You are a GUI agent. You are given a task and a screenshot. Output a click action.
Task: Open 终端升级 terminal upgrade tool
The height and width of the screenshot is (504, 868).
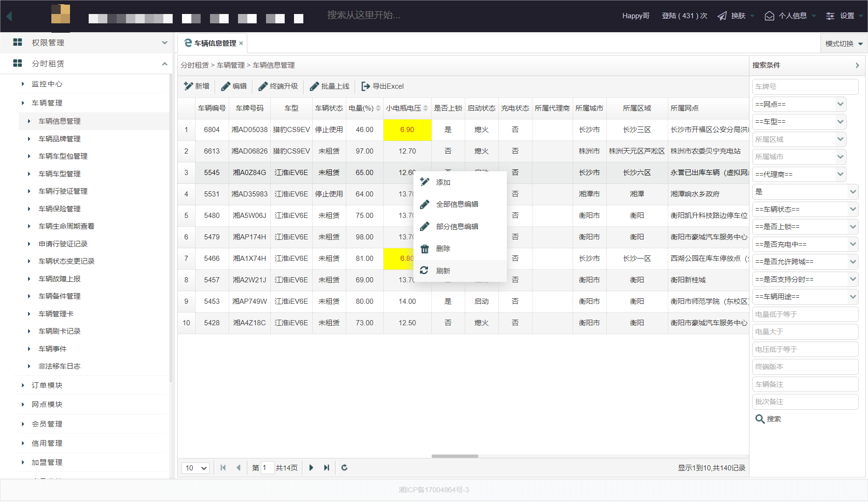click(278, 86)
